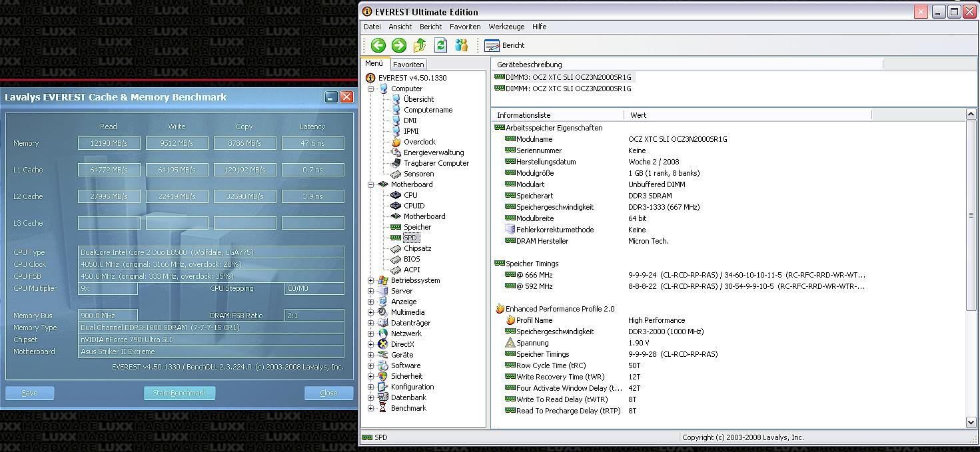Select the @ 666 MHz timings row
980x452 pixels.
click(x=685, y=275)
